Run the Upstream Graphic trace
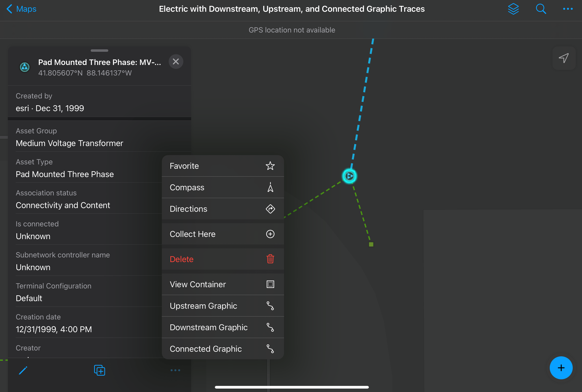Viewport: 582px width, 392px height. (x=222, y=306)
